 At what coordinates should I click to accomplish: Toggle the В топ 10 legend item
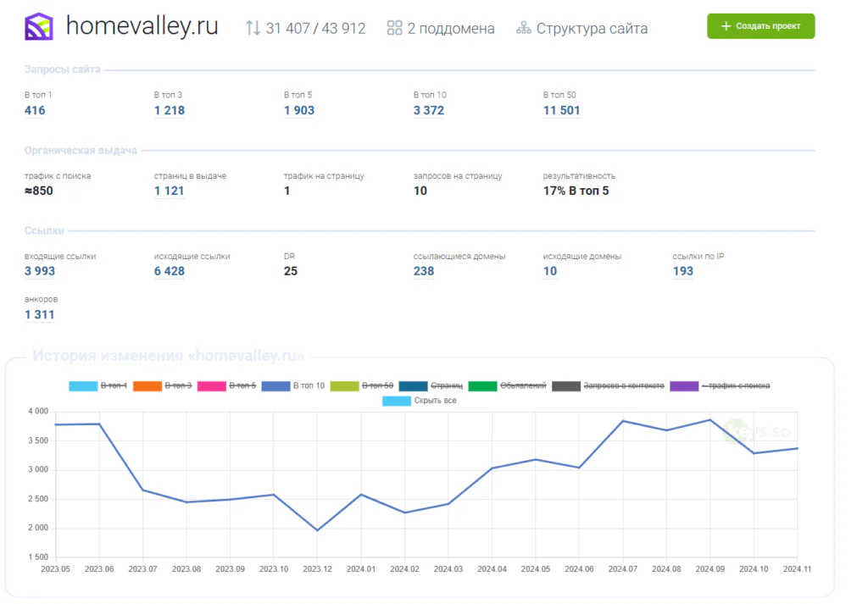tap(292, 385)
